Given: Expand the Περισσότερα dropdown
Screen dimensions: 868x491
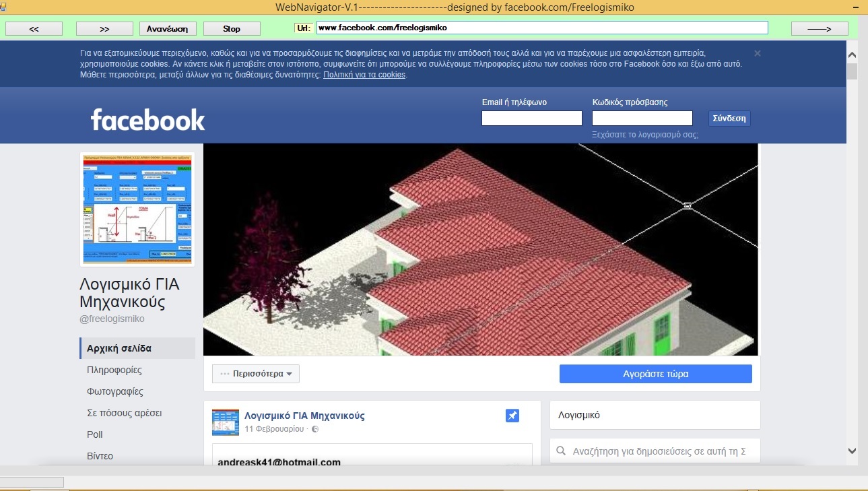Looking at the screenshot, I should point(256,374).
